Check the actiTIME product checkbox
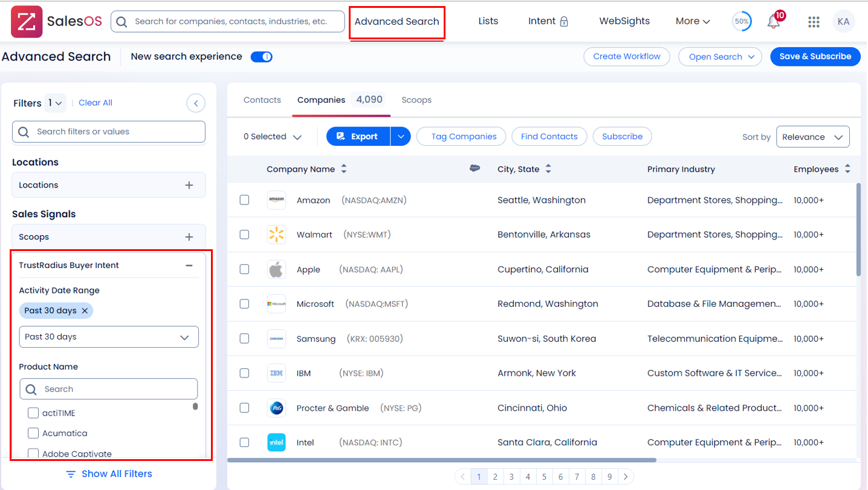This screenshot has height=490, width=868. pos(33,413)
